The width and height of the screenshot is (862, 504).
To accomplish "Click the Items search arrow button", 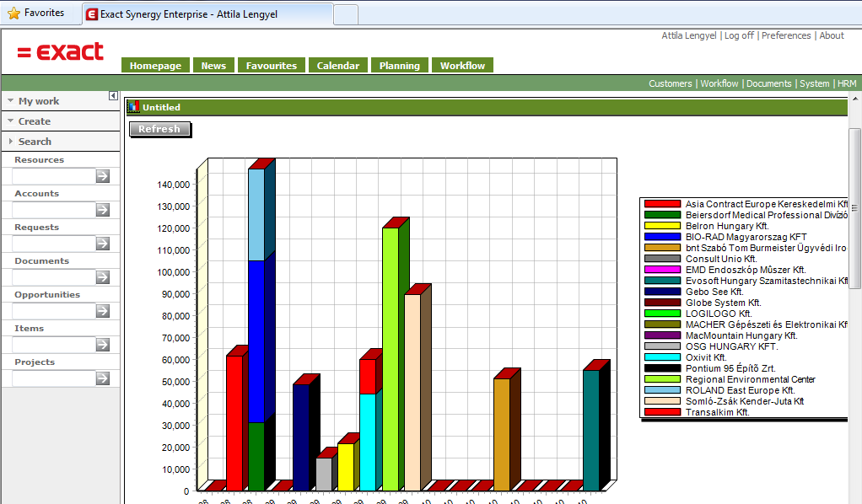I will 103,345.
